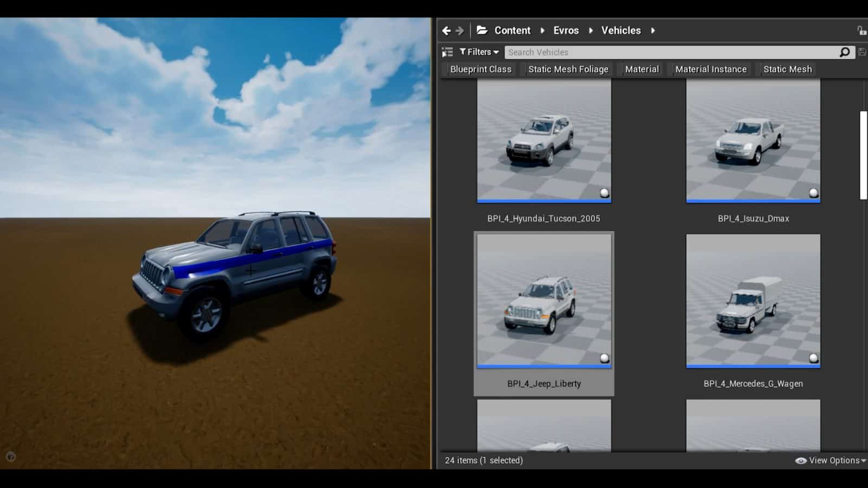The image size is (868, 488).
Task: Click the magnifying glass search icon
Action: click(844, 52)
